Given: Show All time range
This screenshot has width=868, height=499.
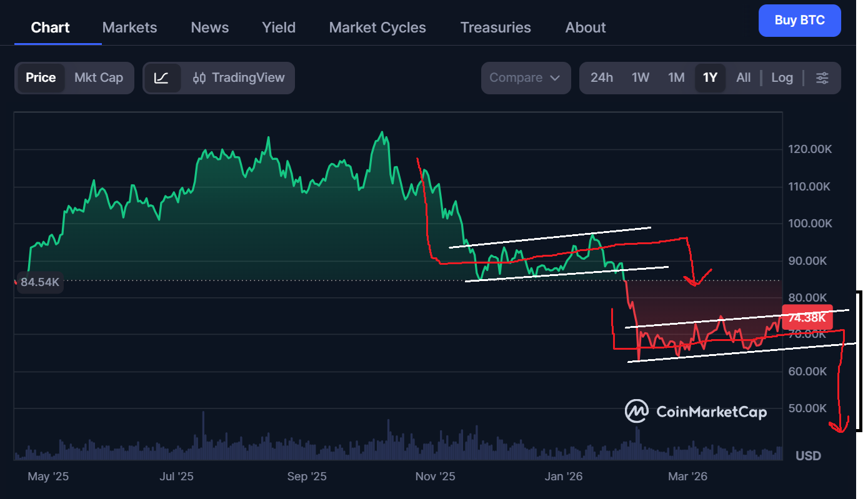Looking at the screenshot, I should [x=743, y=78].
